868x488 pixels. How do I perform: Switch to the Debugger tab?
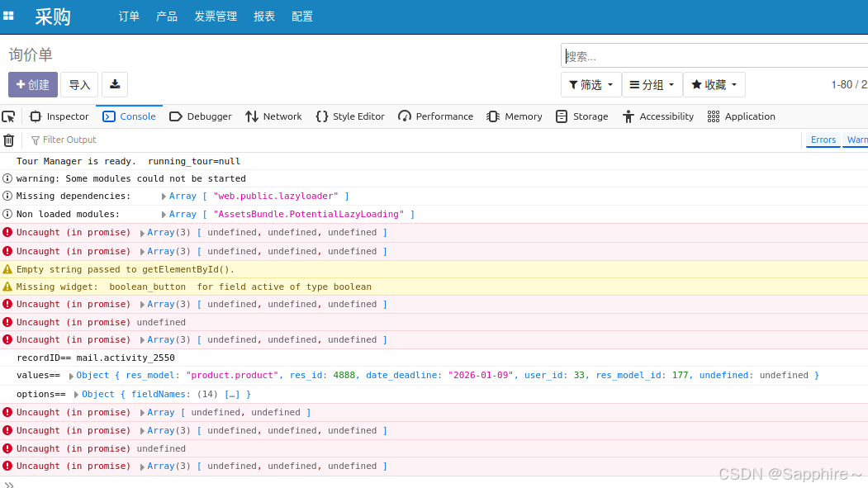coord(201,116)
